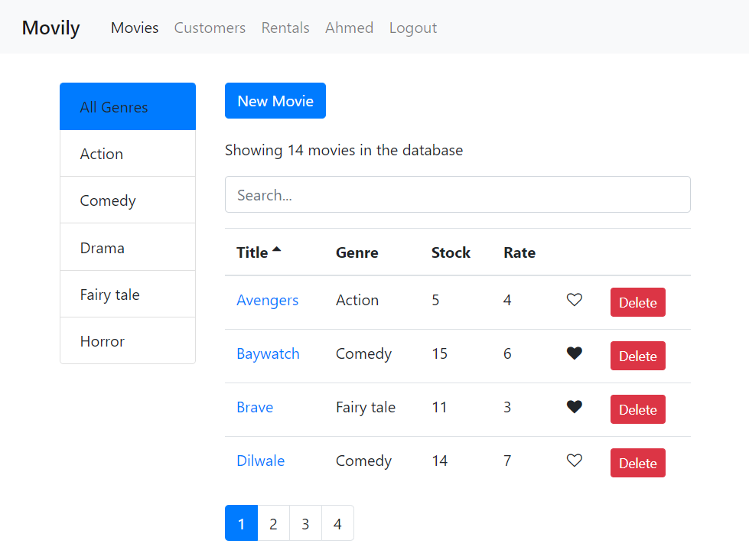Image resolution: width=749 pixels, height=560 pixels.
Task: Filter movies by Action genre
Action: tap(128, 153)
